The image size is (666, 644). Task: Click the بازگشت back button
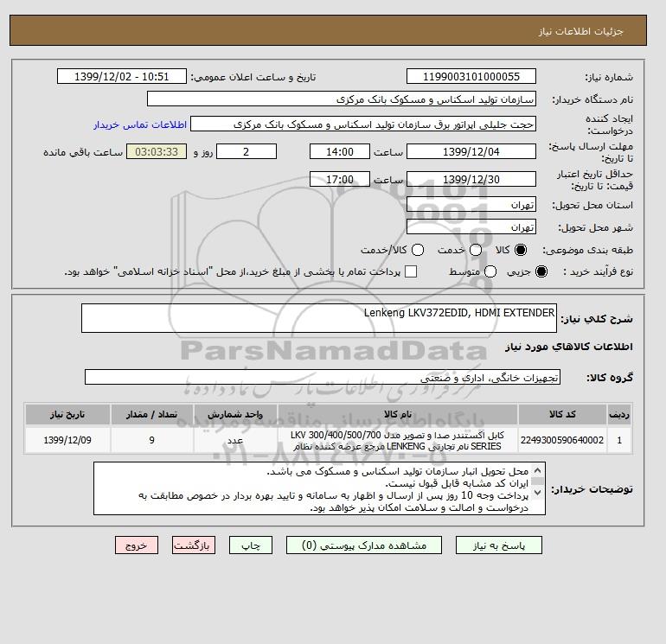194,545
